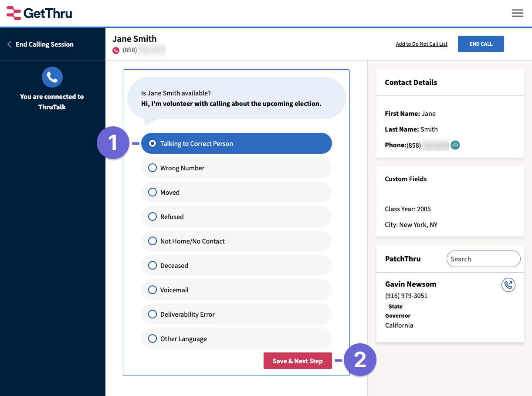Click the California text
The image size is (532, 396).
399,325
